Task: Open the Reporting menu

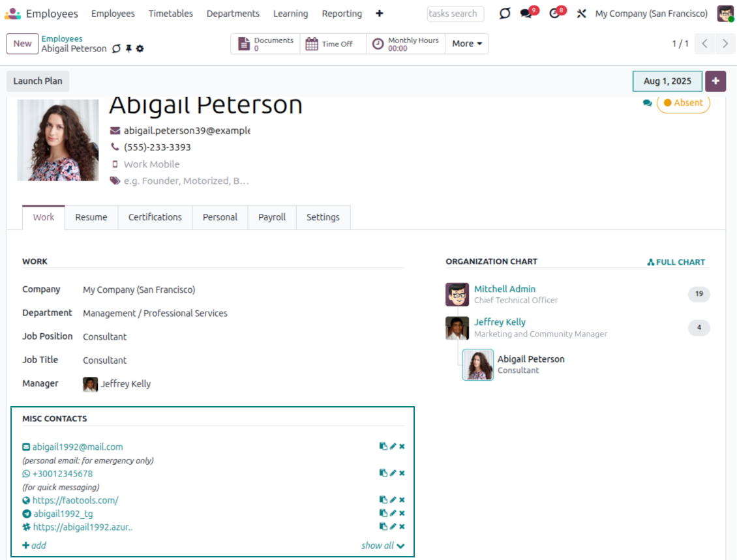Action: 342,14
